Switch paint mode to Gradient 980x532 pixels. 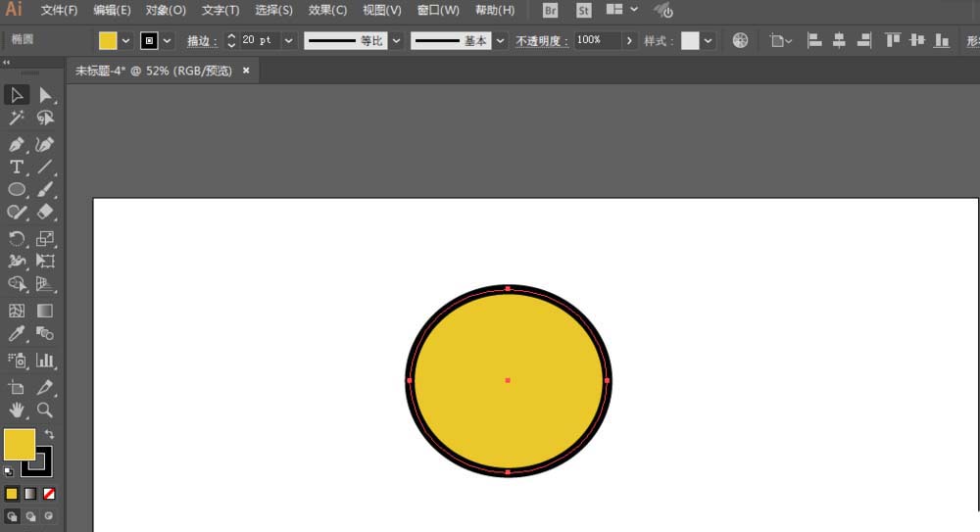[x=30, y=494]
